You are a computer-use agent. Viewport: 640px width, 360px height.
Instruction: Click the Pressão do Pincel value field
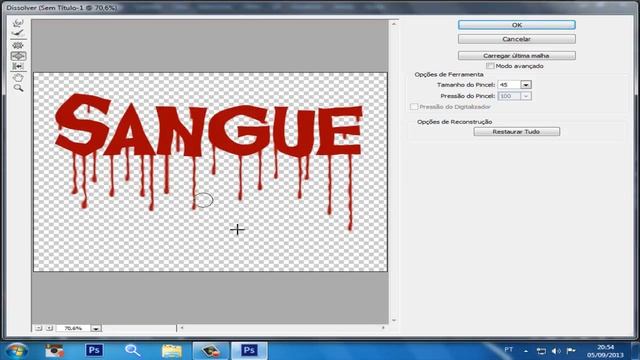click(x=509, y=96)
